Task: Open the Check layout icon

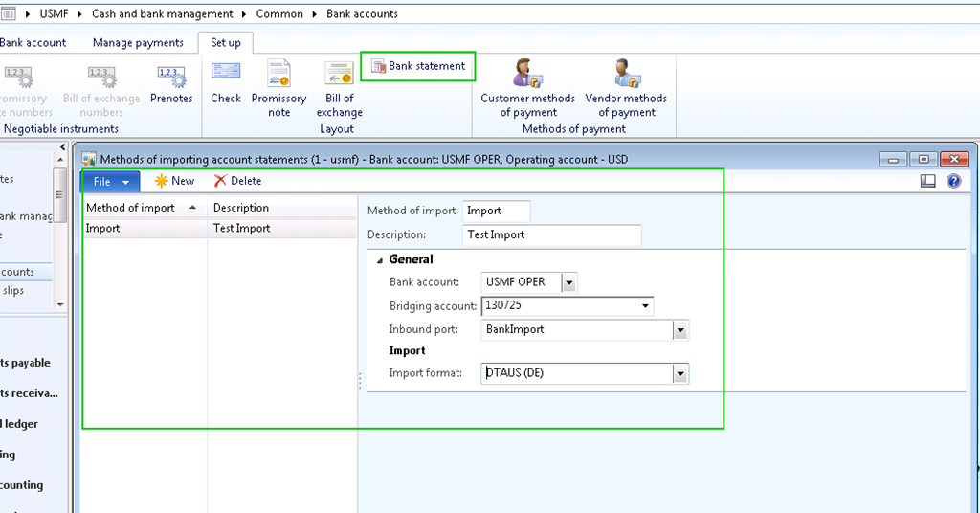Action: 226,76
